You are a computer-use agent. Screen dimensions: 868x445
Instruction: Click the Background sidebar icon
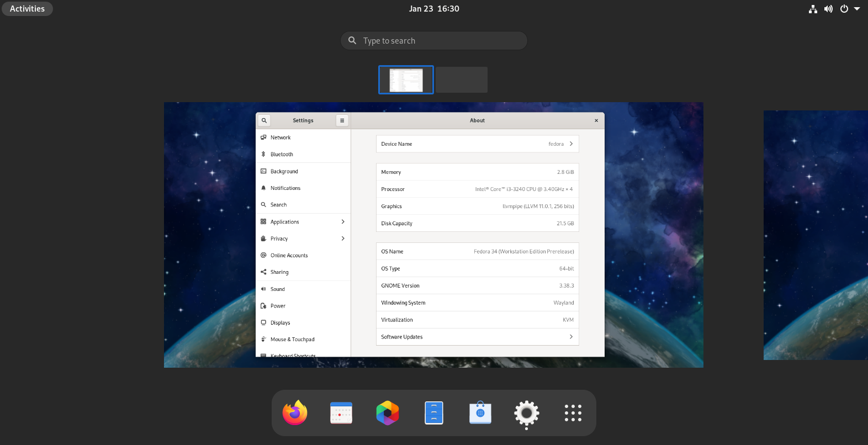263,171
